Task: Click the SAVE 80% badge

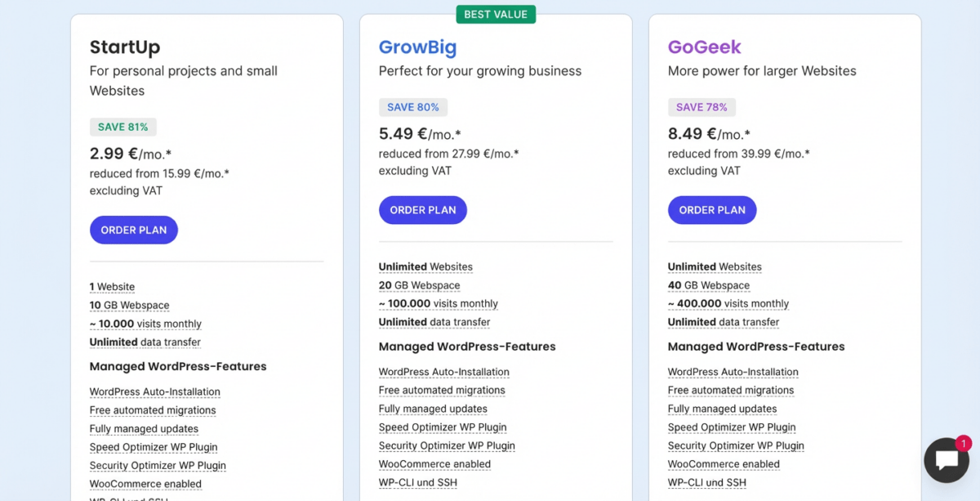Action: [412, 107]
